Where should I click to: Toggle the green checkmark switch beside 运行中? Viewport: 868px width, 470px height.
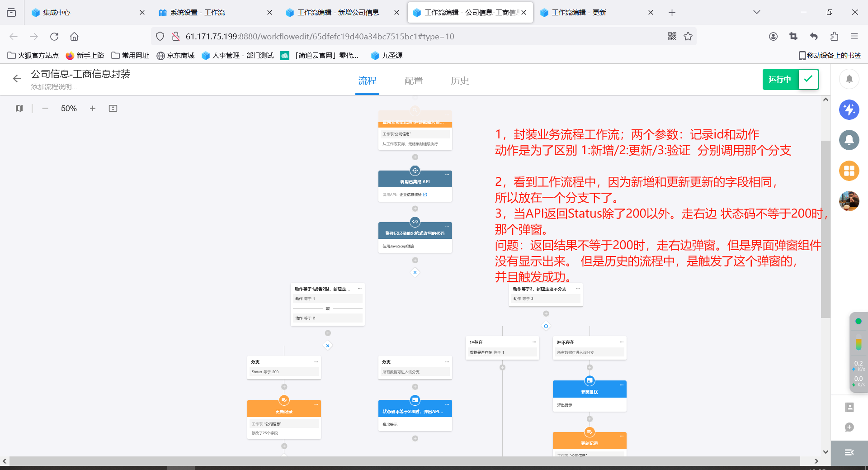pyautogui.click(x=808, y=79)
